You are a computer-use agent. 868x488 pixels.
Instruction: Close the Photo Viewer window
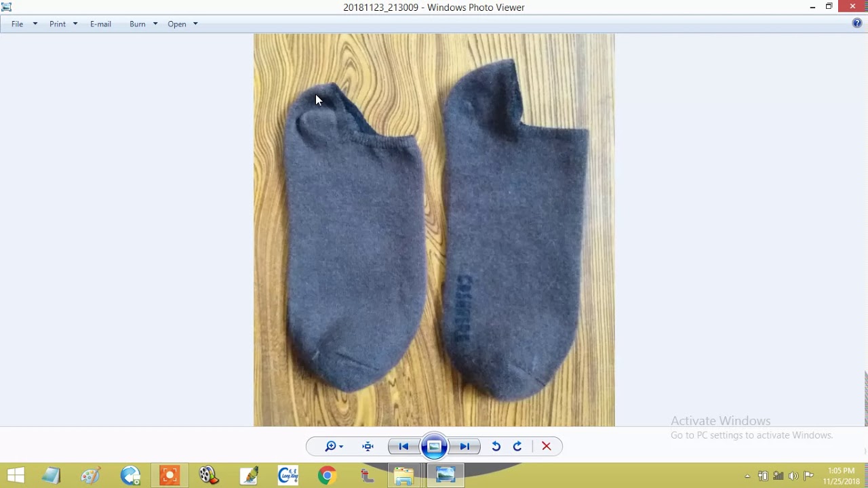click(852, 7)
